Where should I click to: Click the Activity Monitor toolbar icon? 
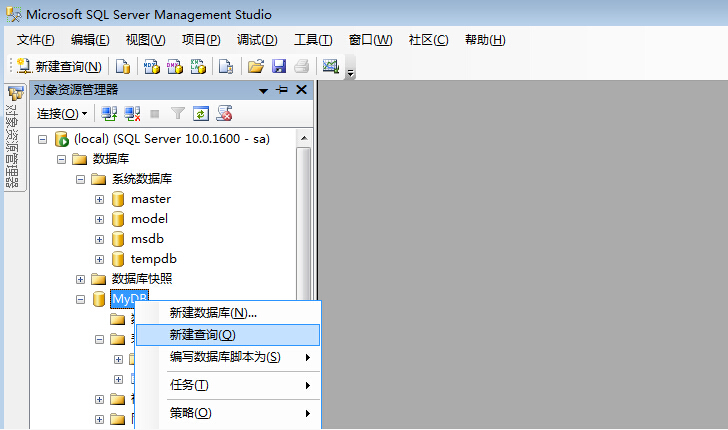tap(331, 66)
